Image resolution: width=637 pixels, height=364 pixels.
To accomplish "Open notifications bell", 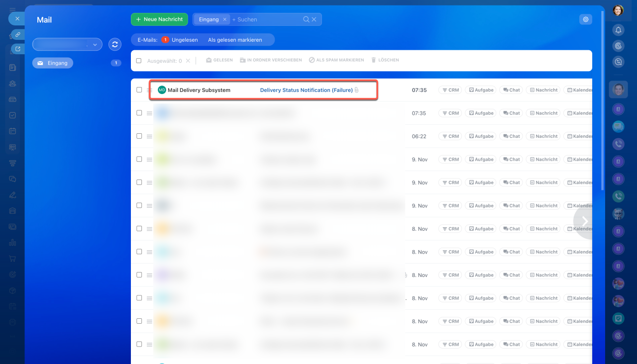I will (x=618, y=30).
